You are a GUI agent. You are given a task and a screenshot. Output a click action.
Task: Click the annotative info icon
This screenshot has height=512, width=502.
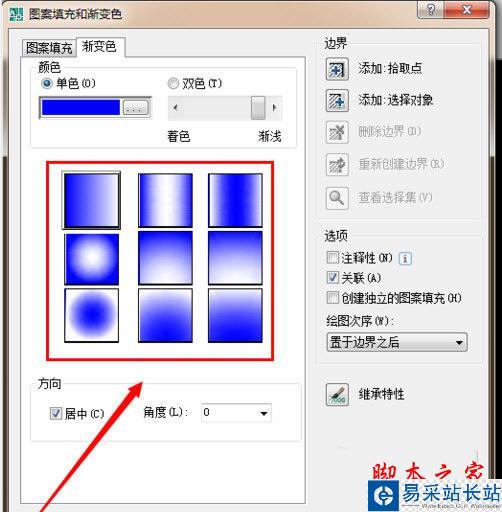click(x=405, y=258)
